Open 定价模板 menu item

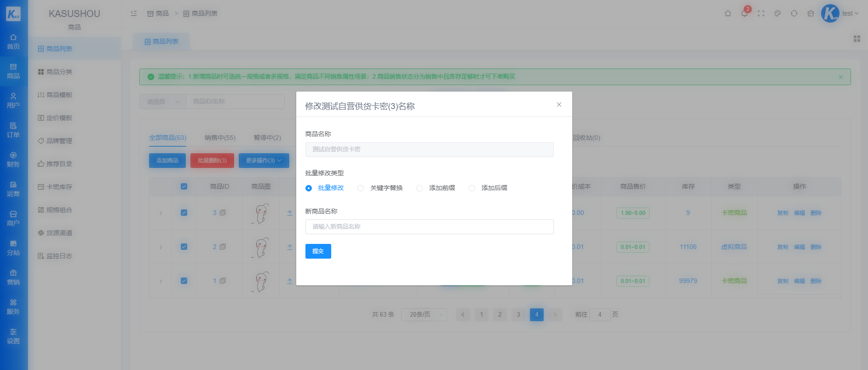tap(75, 118)
